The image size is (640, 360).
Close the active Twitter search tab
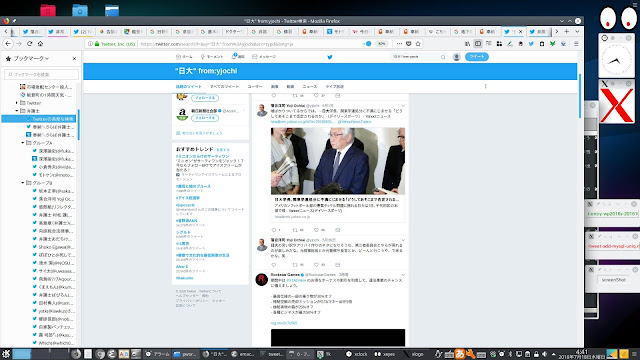pos(520,31)
